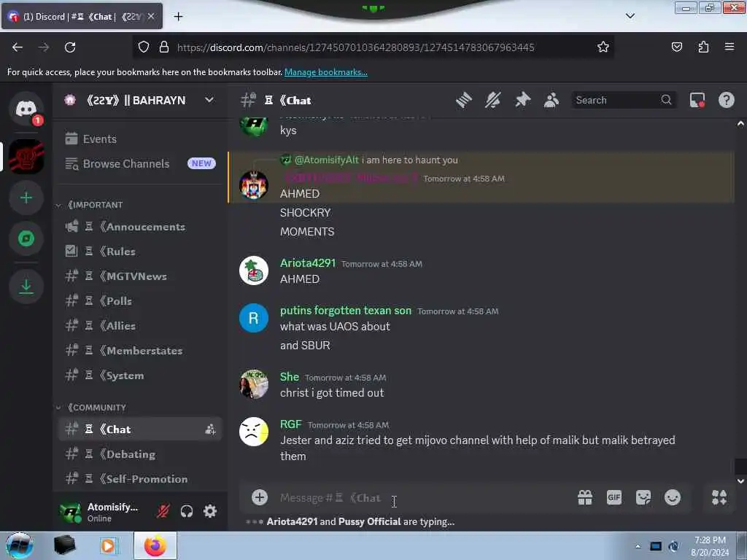The image size is (747, 560).
Task: Open the Help question mark icon
Action: coord(726,100)
